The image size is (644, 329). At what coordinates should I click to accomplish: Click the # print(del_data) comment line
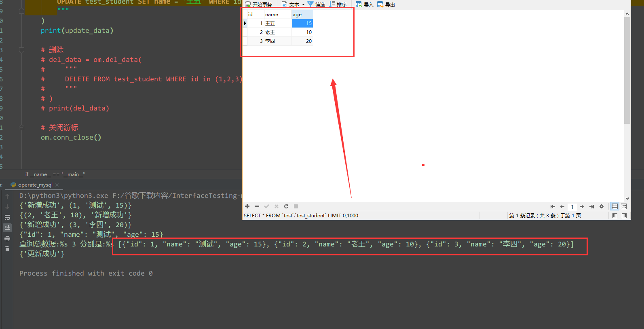click(x=75, y=108)
